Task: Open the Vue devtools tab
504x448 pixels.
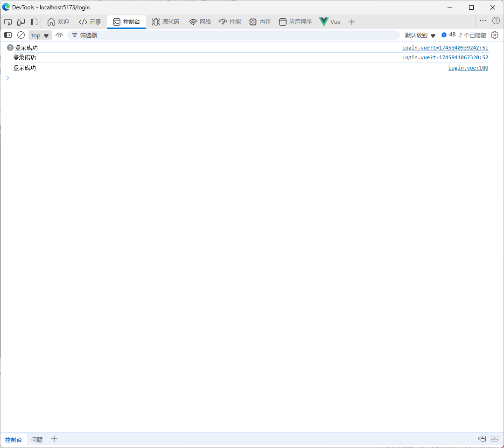Action: (x=329, y=21)
